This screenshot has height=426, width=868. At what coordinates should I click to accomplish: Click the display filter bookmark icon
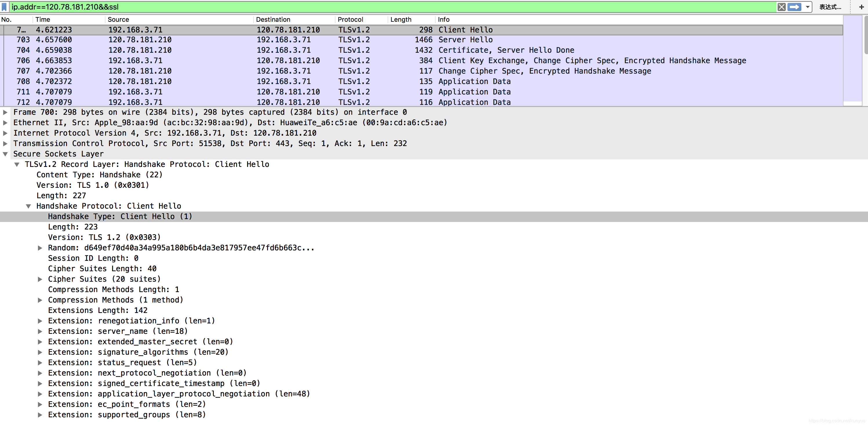click(x=4, y=7)
